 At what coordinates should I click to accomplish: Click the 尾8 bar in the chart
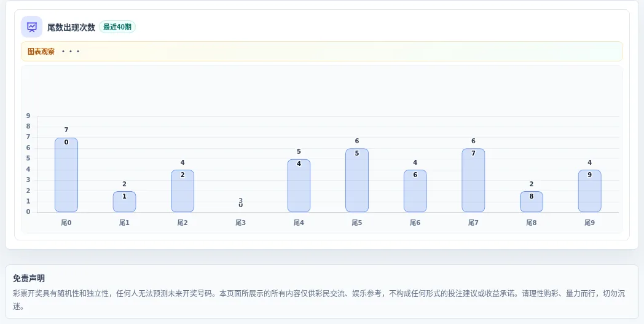pyautogui.click(x=532, y=202)
